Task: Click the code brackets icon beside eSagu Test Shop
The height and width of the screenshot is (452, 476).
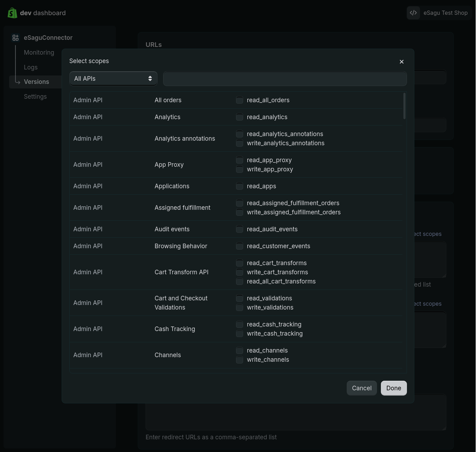Action: (x=413, y=13)
